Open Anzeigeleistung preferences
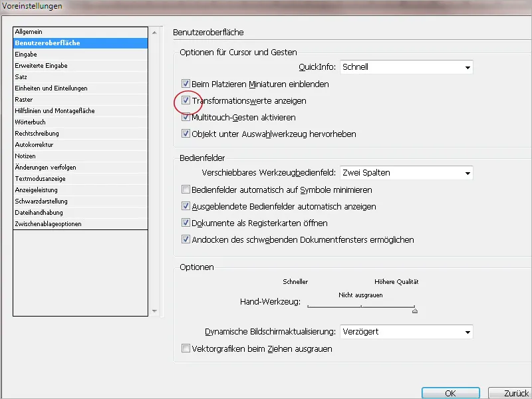 pos(80,190)
